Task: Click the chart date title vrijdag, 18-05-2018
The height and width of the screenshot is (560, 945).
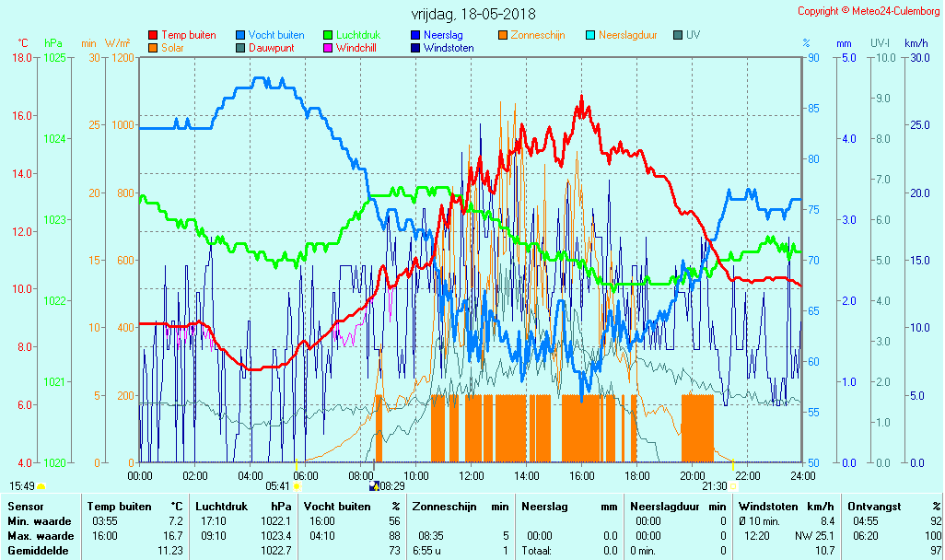Action: pyautogui.click(x=472, y=15)
